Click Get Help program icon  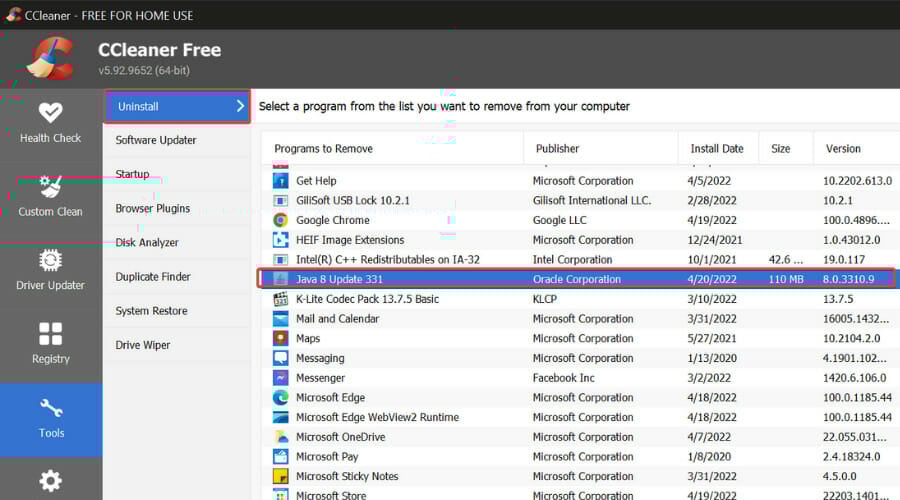pos(280,181)
